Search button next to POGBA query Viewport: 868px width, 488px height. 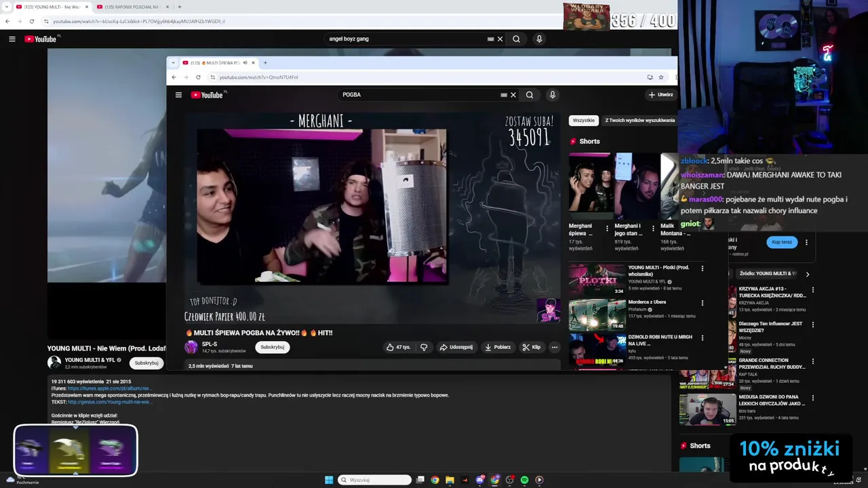tap(530, 95)
